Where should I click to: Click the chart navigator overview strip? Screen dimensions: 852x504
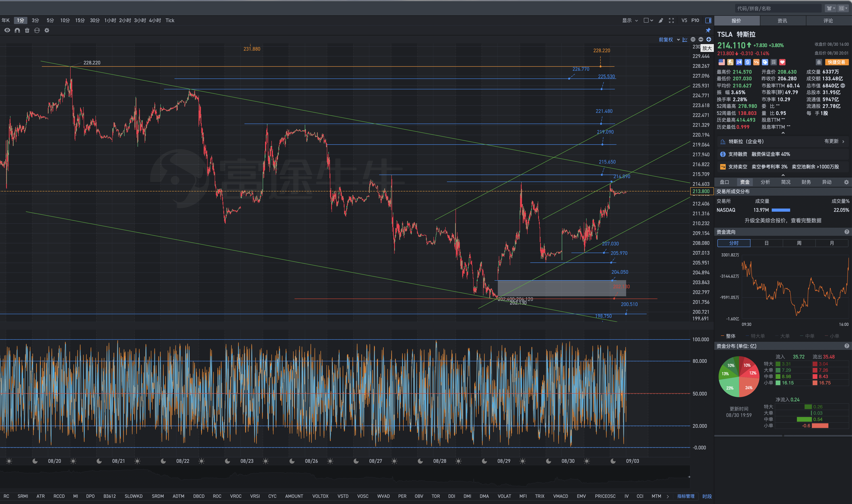345,477
